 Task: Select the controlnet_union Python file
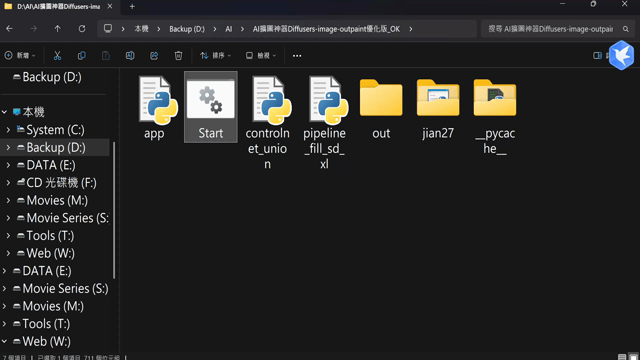pyautogui.click(x=267, y=122)
